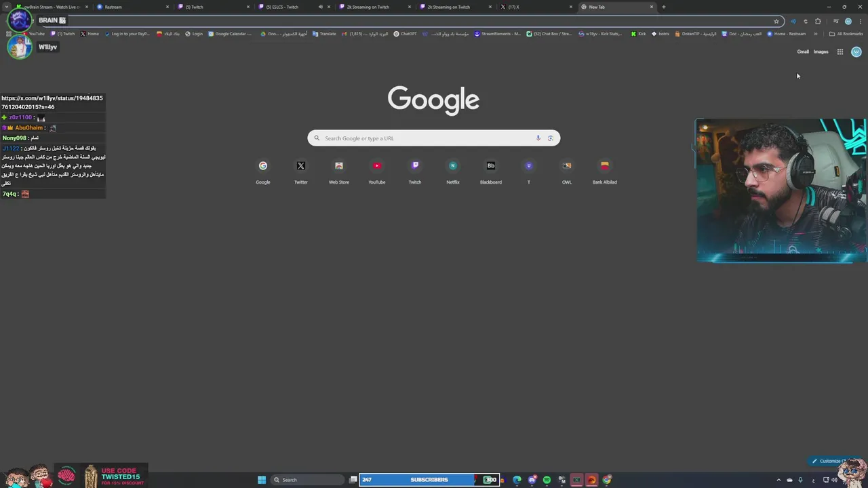Open the YouTube shortcut tile

pyautogui.click(x=377, y=172)
